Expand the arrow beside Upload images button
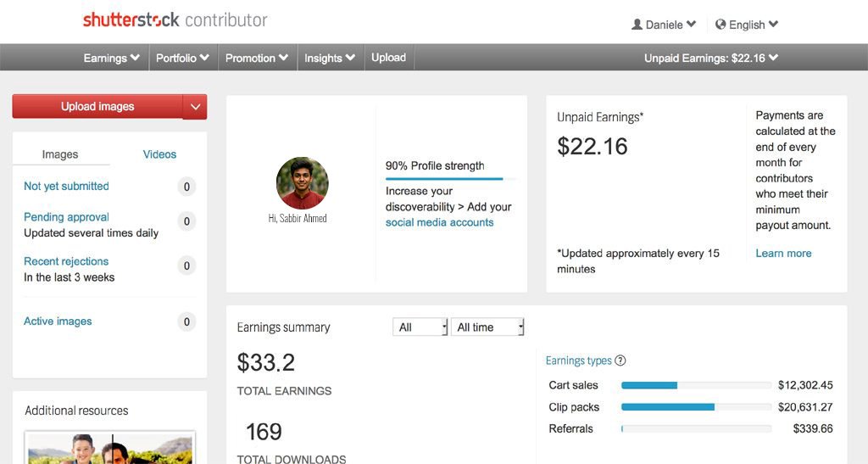This screenshot has height=464, width=868. click(x=195, y=107)
